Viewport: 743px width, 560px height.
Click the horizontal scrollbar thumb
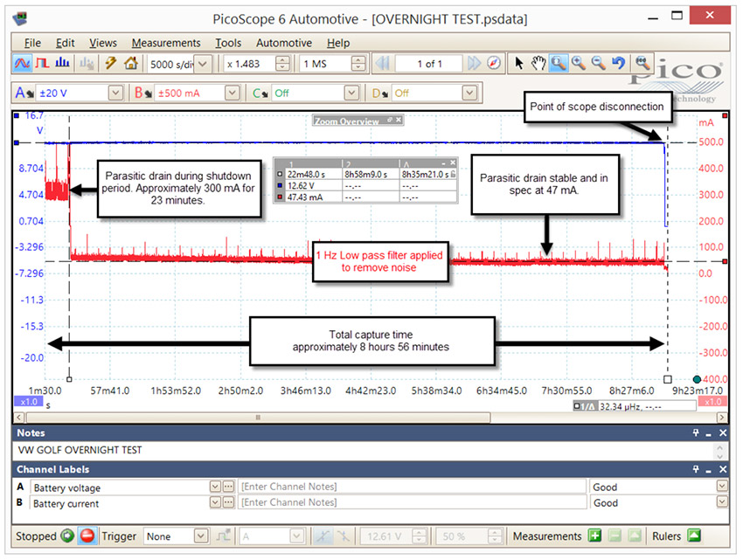258,418
